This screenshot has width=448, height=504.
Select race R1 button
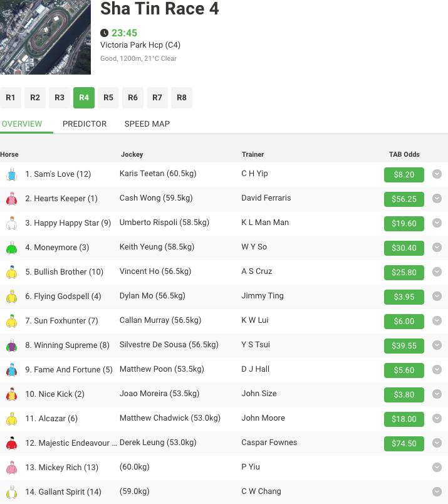click(x=11, y=98)
